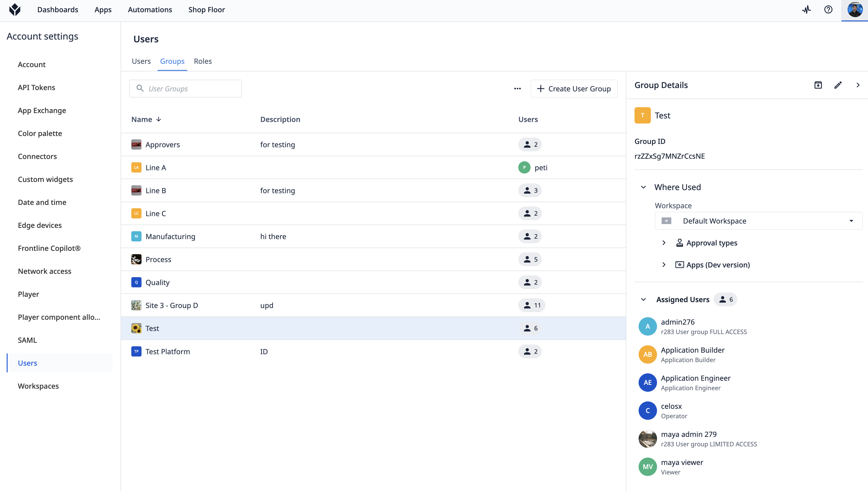Open Edge devices settings
868x491 pixels.
pyautogui.click(x=40, y=225)
